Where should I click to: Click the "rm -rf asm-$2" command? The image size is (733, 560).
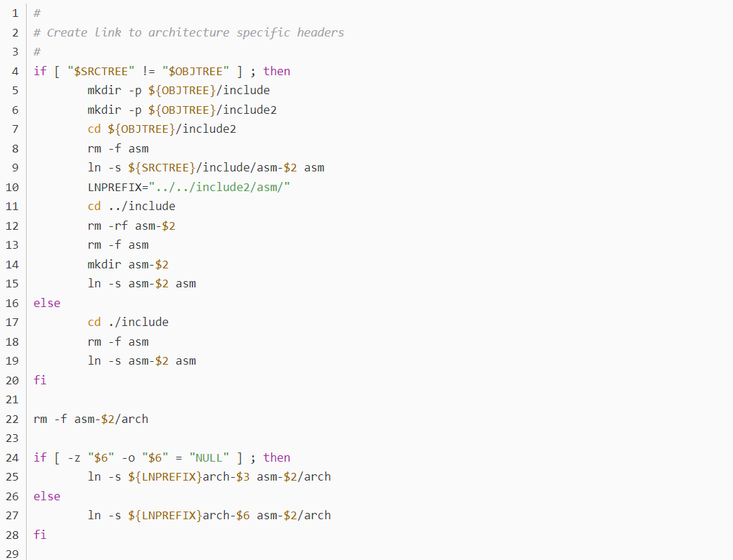point(131,226)
